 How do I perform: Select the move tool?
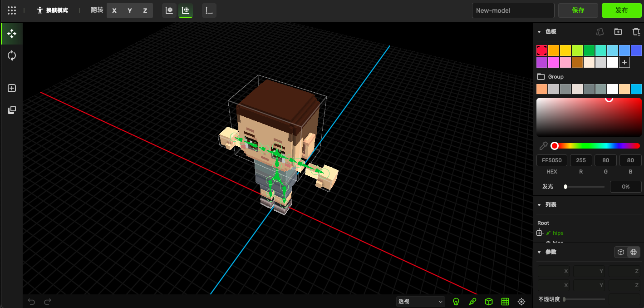[x=12, y=34]
